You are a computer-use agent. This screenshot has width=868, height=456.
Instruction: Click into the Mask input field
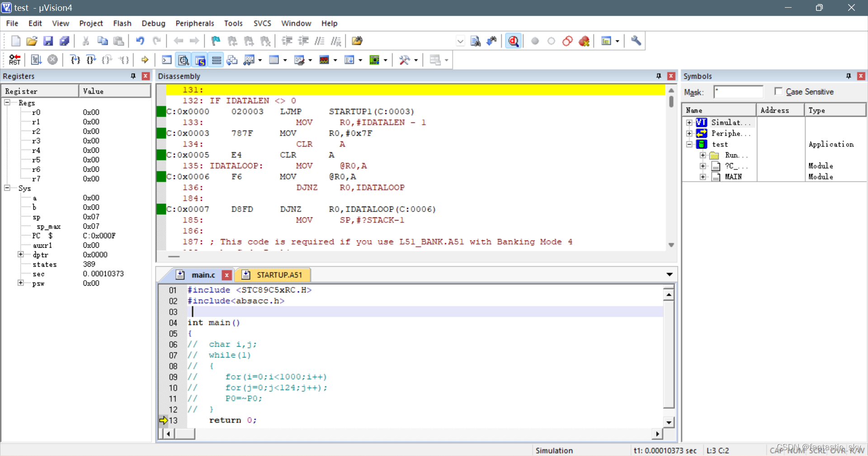point(738,92)
